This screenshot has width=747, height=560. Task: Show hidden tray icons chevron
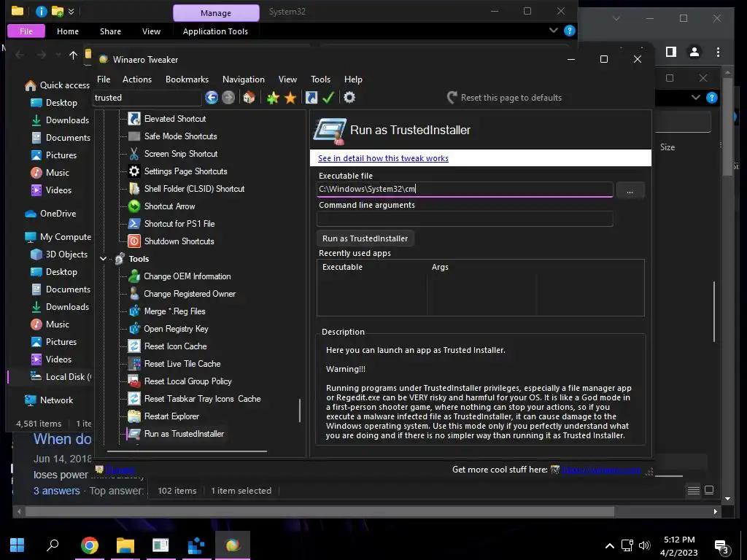609,545
